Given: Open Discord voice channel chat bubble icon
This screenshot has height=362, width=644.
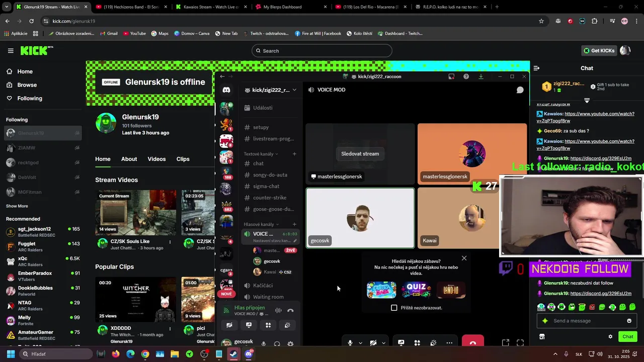Looking at the screenshot, I should tap(520, 89).
